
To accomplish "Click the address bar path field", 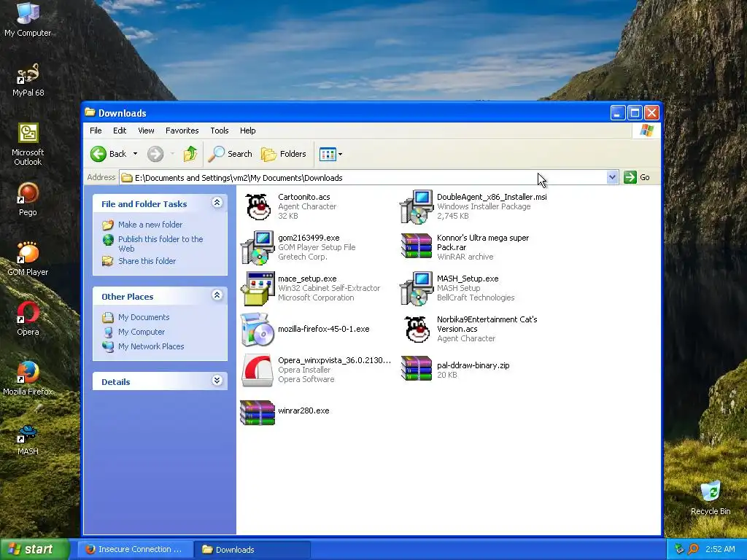I will [364, 178].
